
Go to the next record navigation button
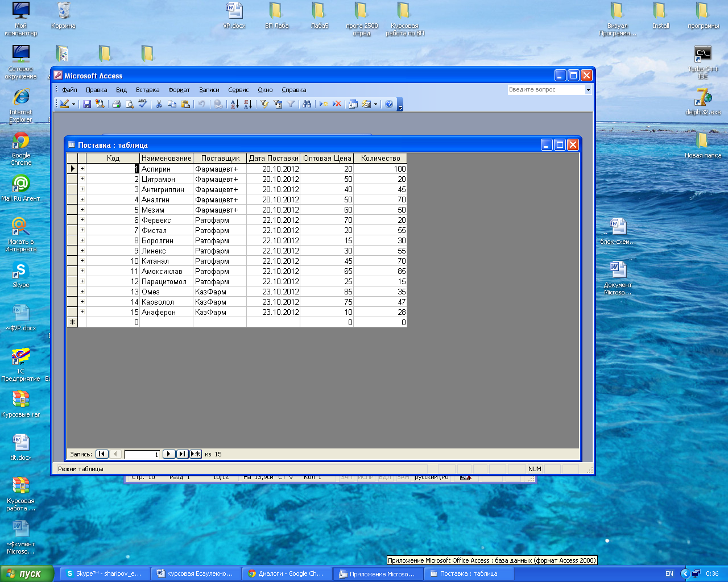click(x=169, y=454)
